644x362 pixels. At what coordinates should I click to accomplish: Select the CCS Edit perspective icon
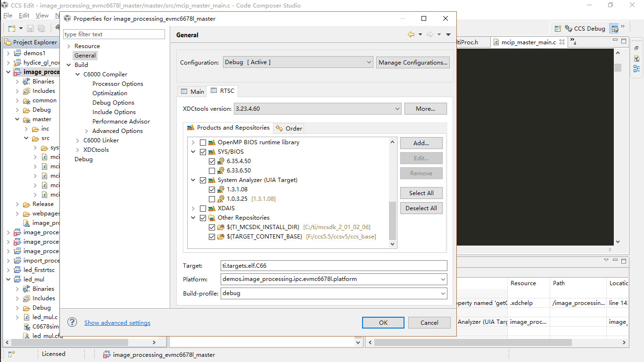[x=614, y=28]
